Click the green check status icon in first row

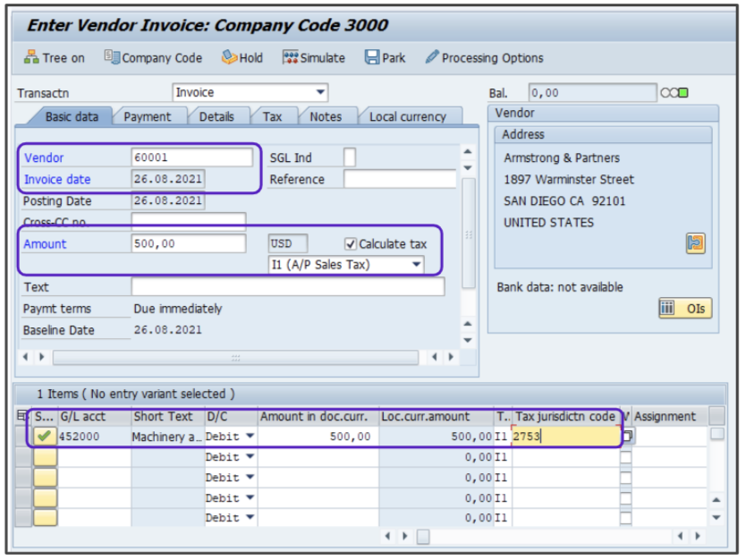click(44, 437)
